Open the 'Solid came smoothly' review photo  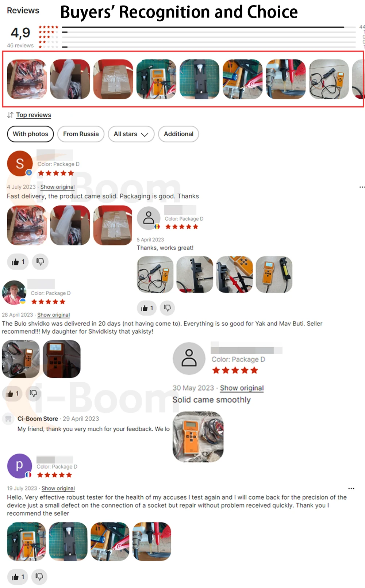(x=198, y=437)
